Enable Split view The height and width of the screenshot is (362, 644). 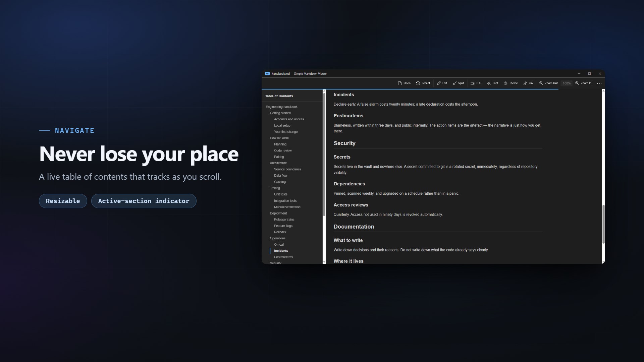pos(458,83)
